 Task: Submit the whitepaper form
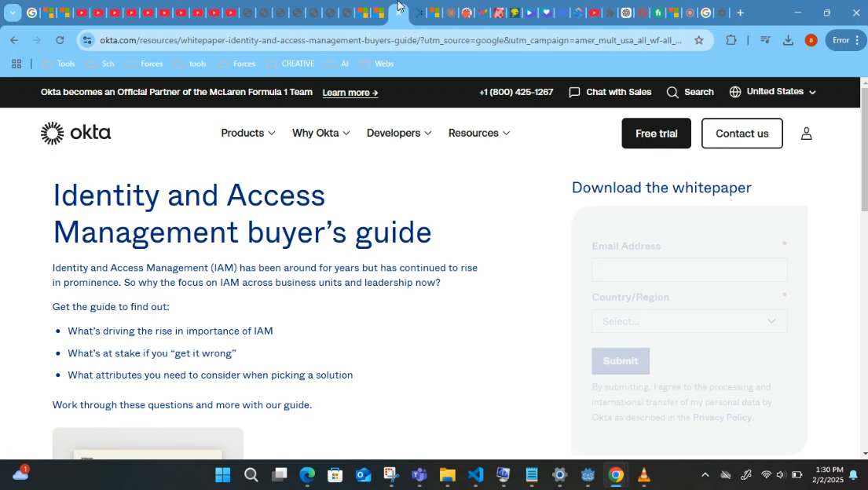(x=621, y=361)
